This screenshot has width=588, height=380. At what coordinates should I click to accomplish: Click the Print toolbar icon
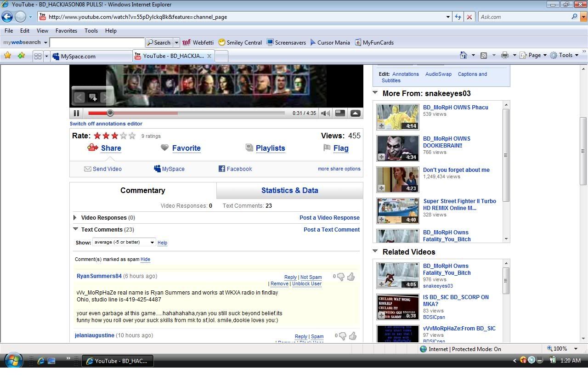(505, 55)
